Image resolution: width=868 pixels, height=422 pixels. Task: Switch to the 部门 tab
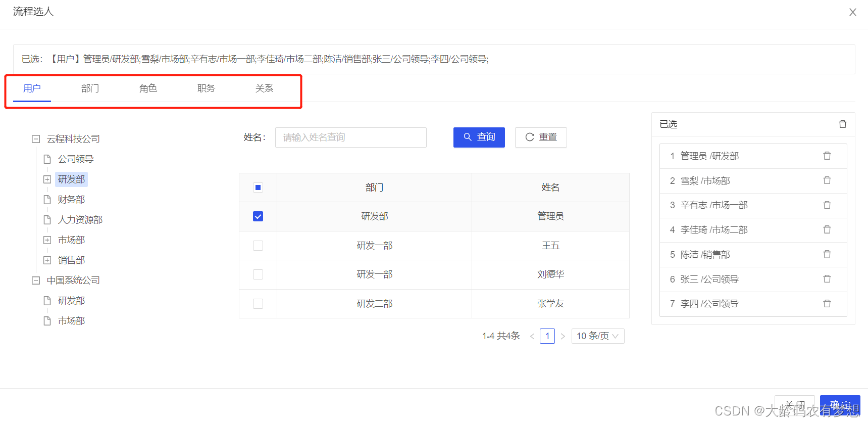(90, 88)
